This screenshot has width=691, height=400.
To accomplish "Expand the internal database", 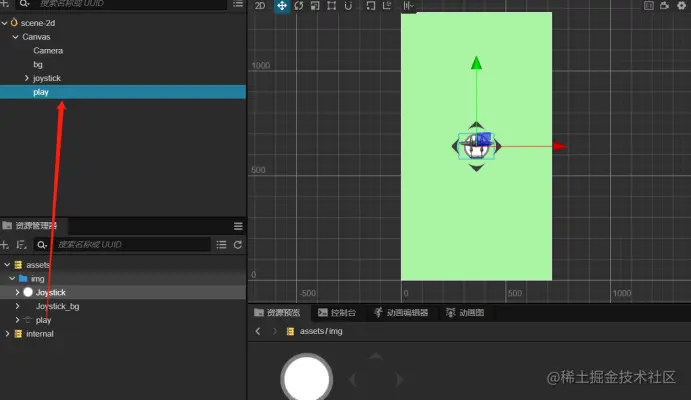I will click(x=7, y=333).
